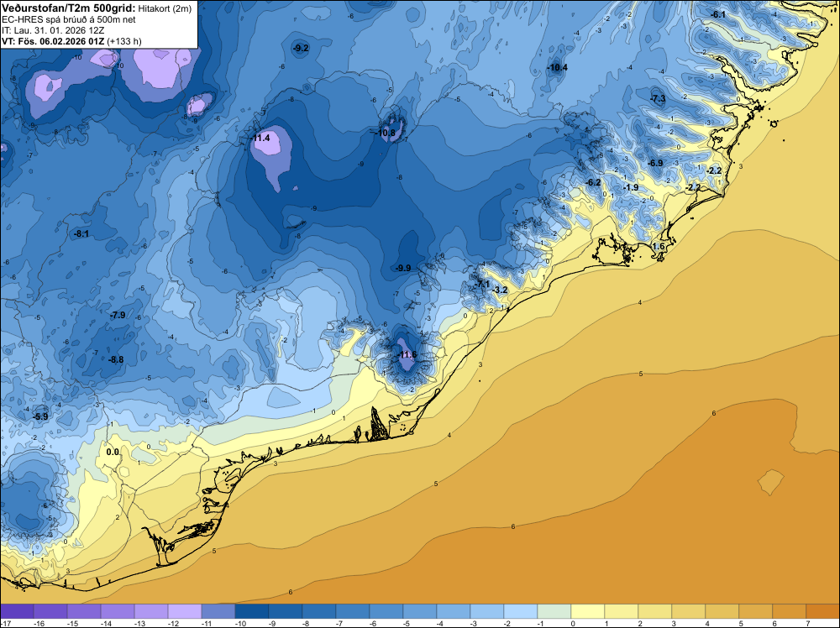Click the '-14' tick label on legend

pos(106,623)
